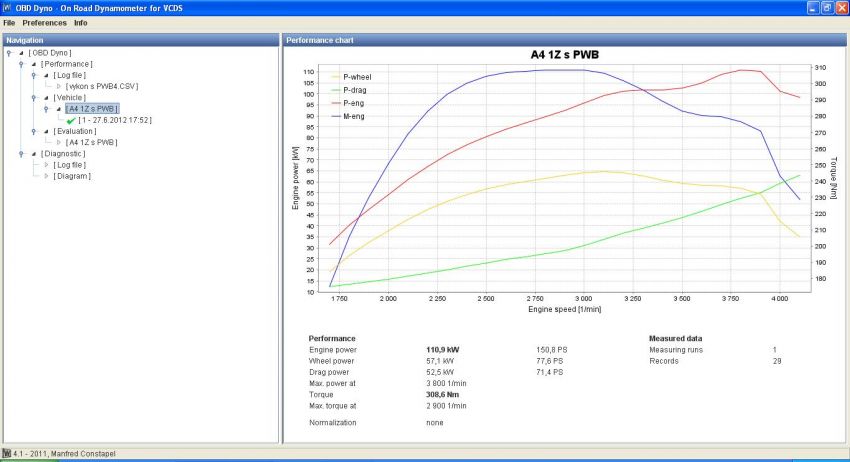Click the Torque value 308,6 Nm
The width and height of the screenshot is (850, 462).
pos(442,395)
